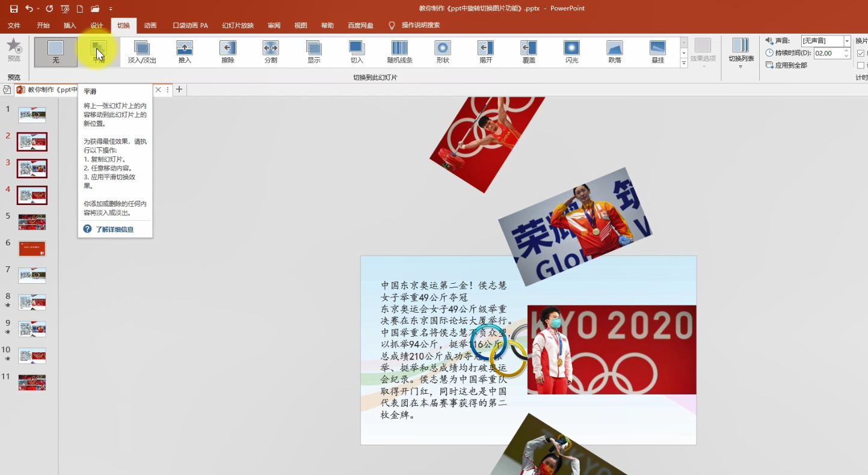Apply the 闪光 flash transition
Screen dimensions: 868x475
click(572, 52)
